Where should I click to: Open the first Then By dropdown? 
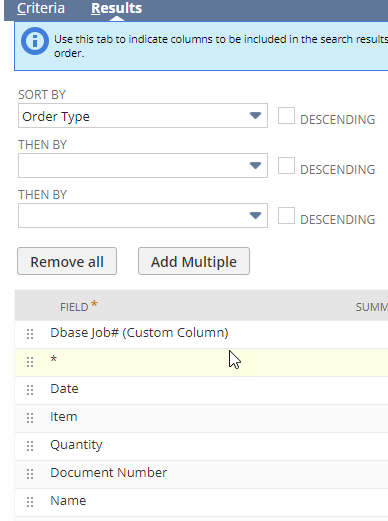143,166
